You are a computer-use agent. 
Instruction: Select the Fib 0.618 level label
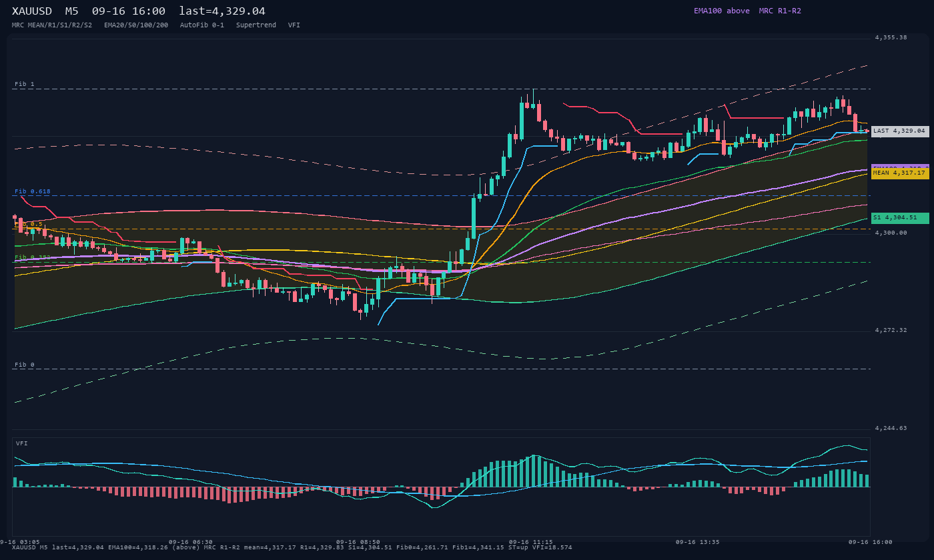(x=33, y=191)
